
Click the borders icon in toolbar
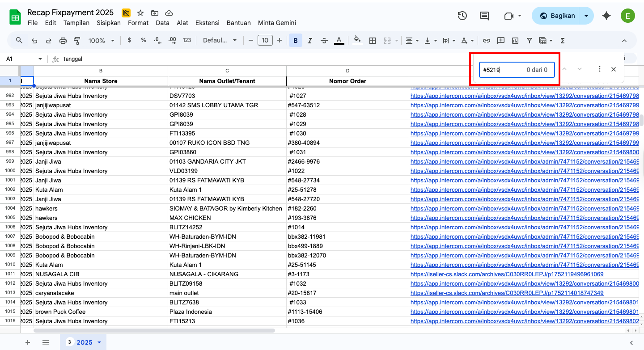pos(372,41)
